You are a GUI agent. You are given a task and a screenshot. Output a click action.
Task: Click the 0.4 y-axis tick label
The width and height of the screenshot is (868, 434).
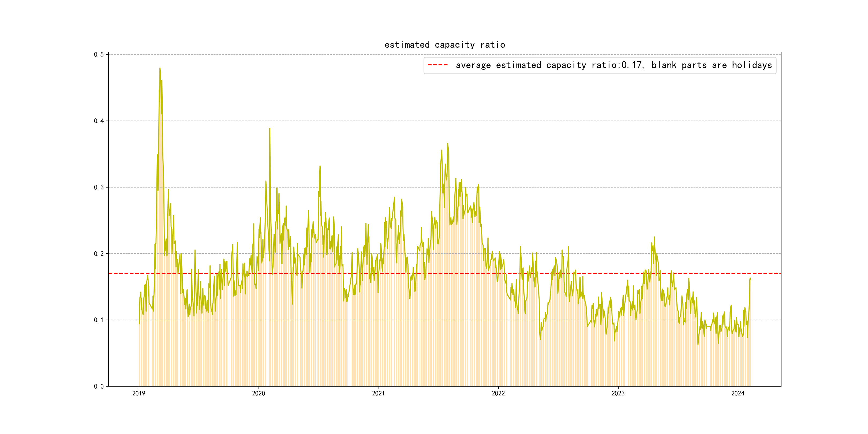[x=99, y=121]
